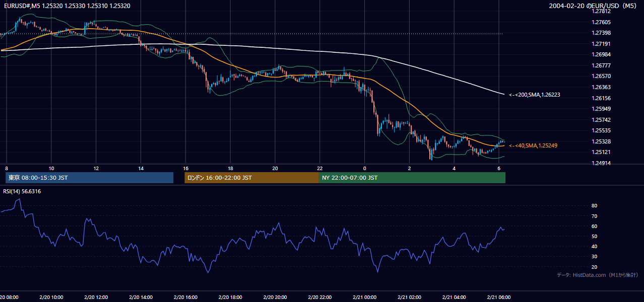Screen dimensions: 644x302
Task: Click price axis value 1.27191
Action: click(602, 44)
